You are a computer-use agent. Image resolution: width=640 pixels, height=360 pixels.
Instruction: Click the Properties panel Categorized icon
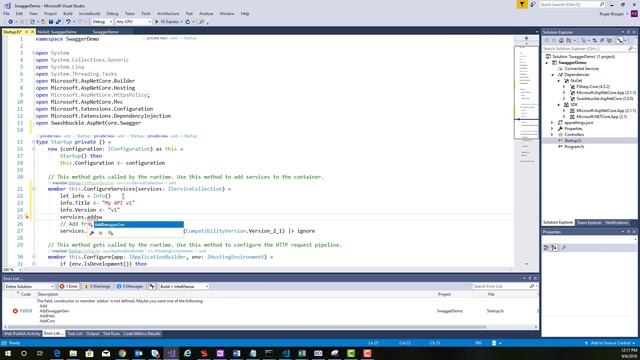click(547, 248)
